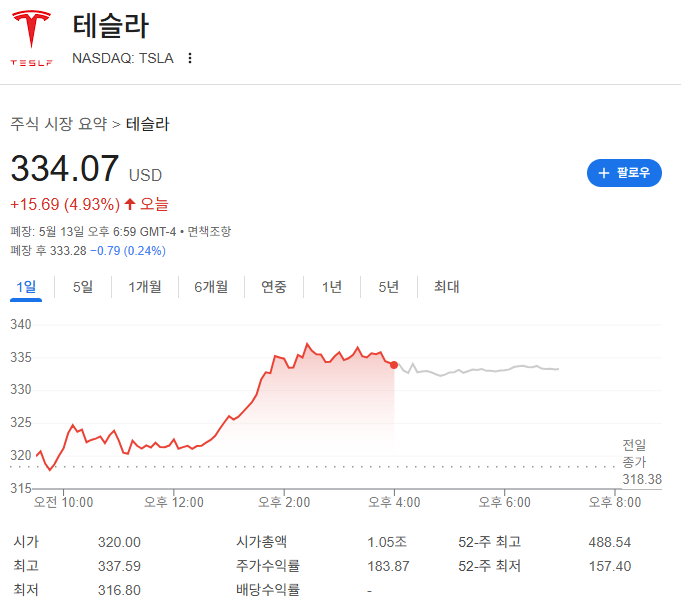Image resolution: width=681 pixels, height=597 pixels.
Task: Click the 배당수익률 label
Action: (x=268, y=590)
